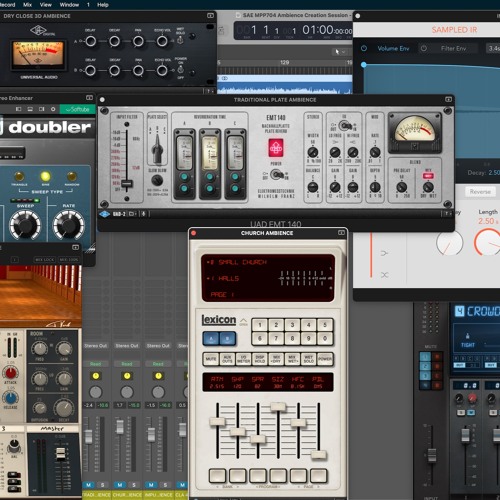The width and height of the screenshot is (500, 500).
Task: Click the EMT 140 Mod Rate knob
Action: [375, 152]
